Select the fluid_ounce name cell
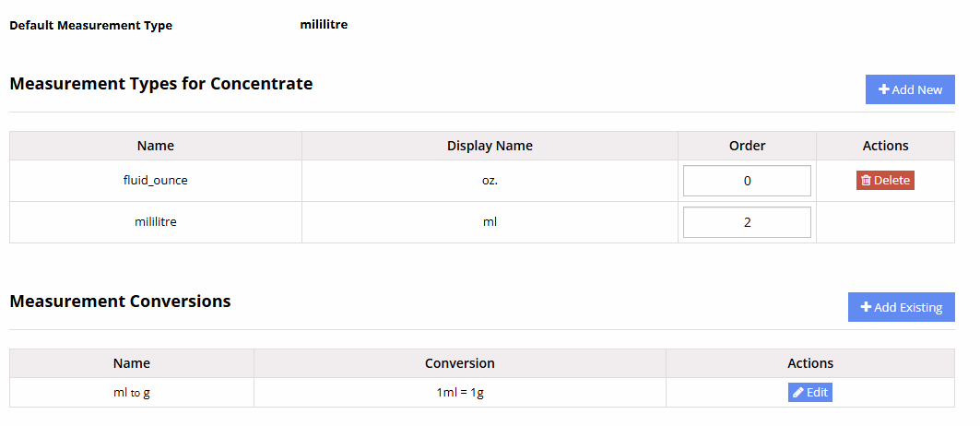Image resolution: width=980 pixels, height=426 pixels. [155, 181]
